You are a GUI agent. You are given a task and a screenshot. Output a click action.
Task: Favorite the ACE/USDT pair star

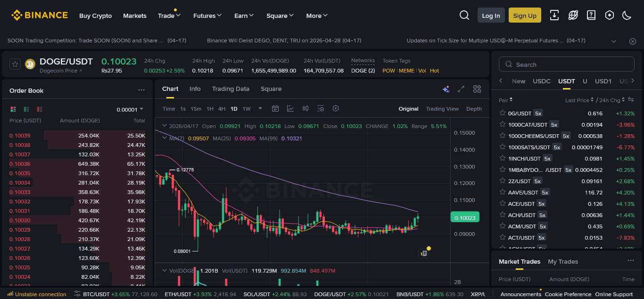tap(503, 203)
